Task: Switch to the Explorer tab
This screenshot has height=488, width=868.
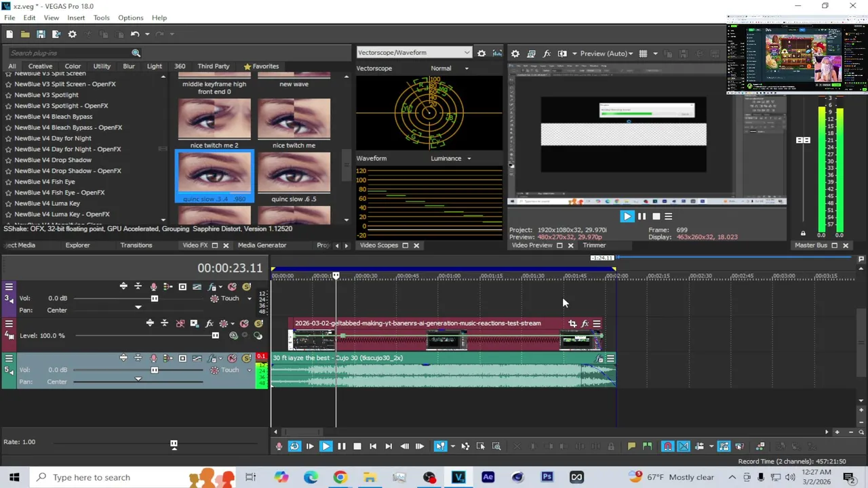Action: [x=77, y=245]
